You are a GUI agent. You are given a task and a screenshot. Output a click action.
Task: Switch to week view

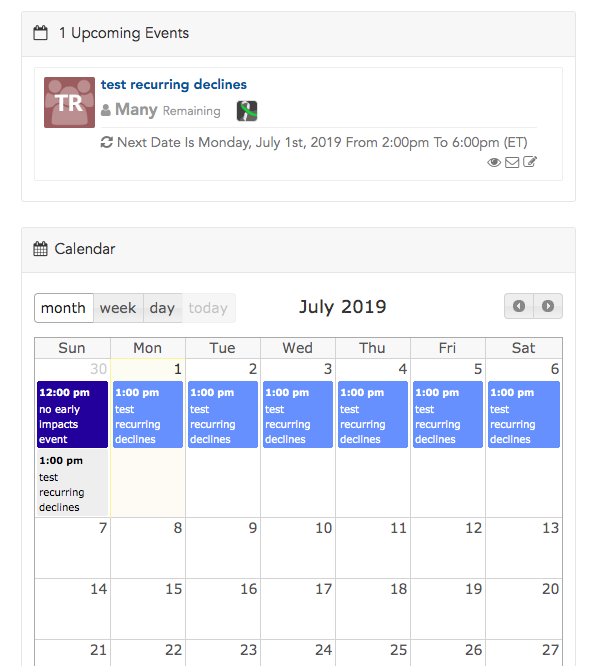tap(118, 308)
